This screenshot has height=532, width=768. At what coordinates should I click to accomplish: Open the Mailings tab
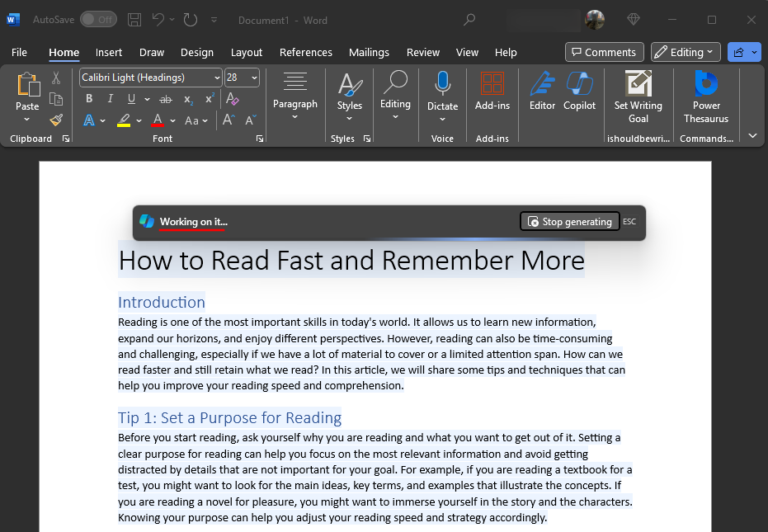click(x=369, y=53)
